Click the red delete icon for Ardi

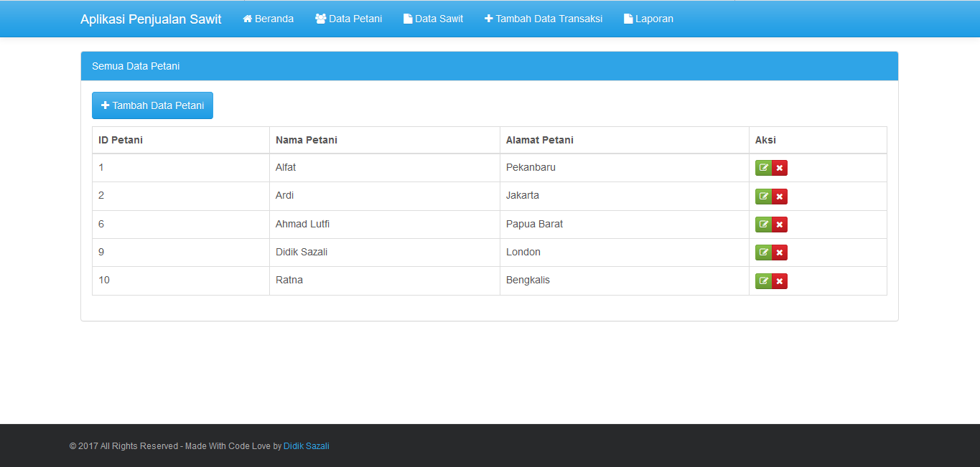tap(779, 195)
